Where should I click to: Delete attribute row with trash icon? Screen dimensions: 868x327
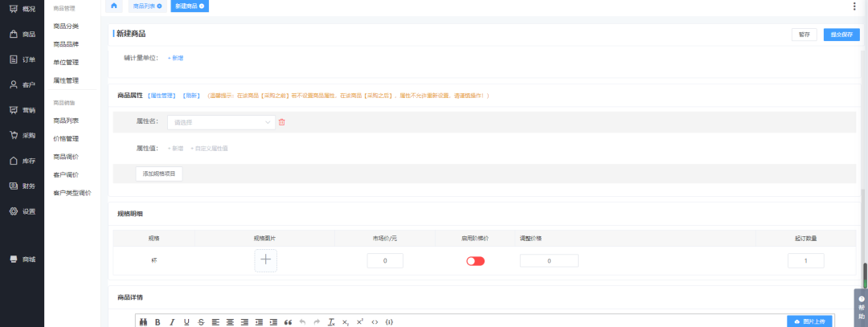click(281, 122)
